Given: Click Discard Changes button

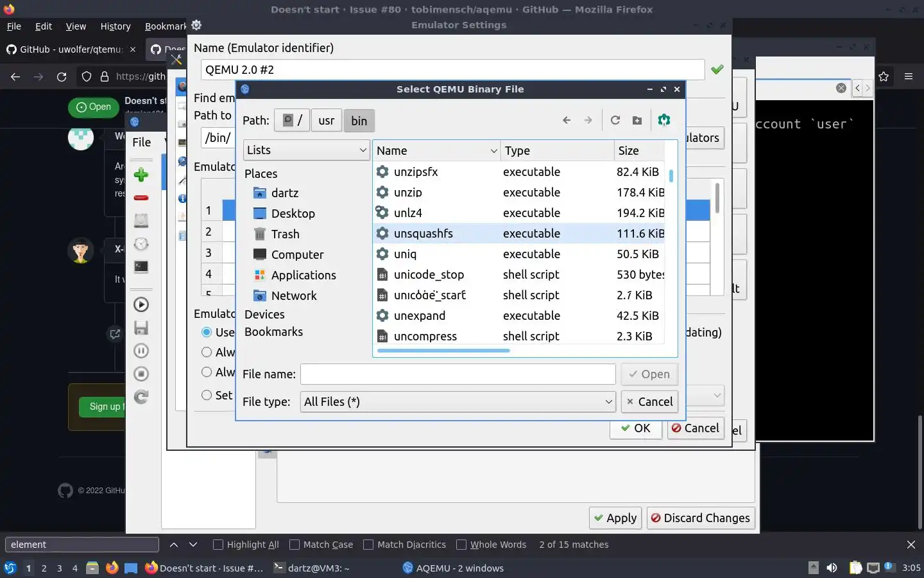Looking at the screenshot, I should click(x=701, y=518).
